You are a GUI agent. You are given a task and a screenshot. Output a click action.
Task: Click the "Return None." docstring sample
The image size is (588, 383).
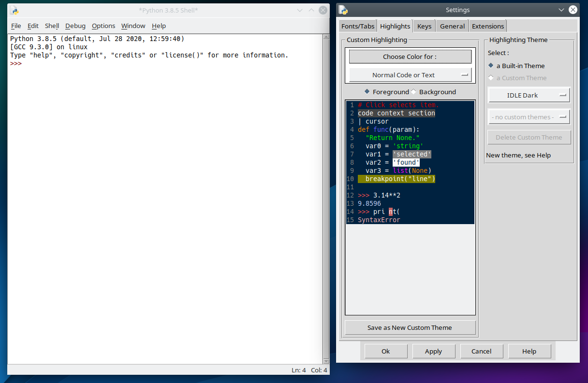(x=393, y=138)
